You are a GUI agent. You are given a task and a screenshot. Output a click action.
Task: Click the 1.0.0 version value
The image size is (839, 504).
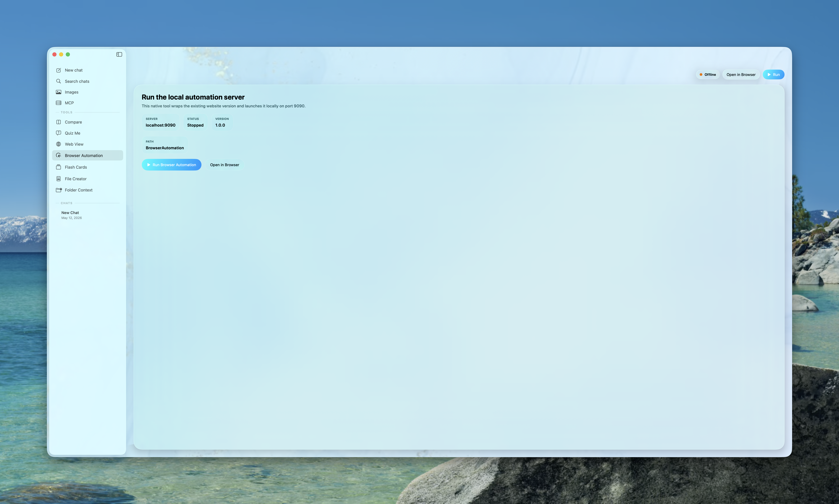pyautogui.click(x=220, y=125)
